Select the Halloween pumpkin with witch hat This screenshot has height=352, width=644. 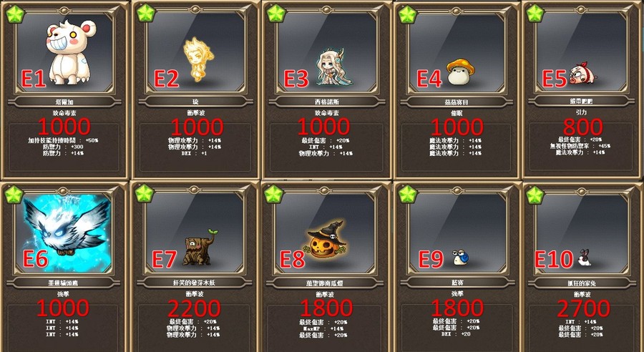(326, 240)
